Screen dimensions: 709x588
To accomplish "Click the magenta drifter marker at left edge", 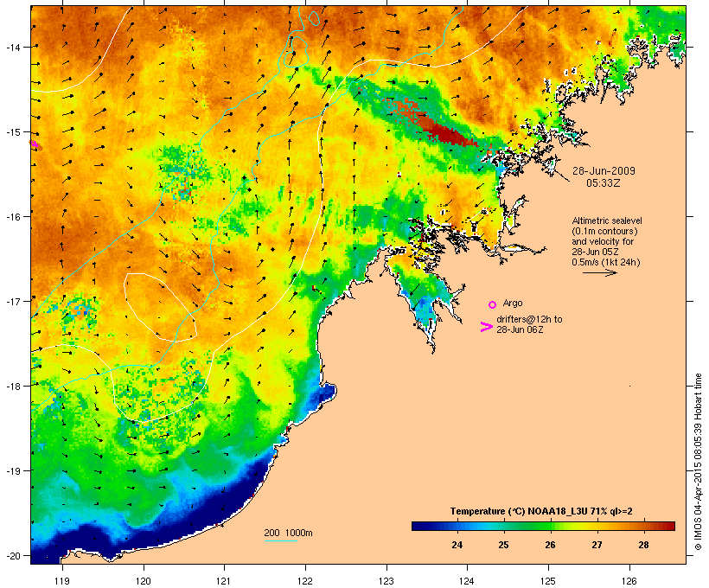I will point(35,144).
